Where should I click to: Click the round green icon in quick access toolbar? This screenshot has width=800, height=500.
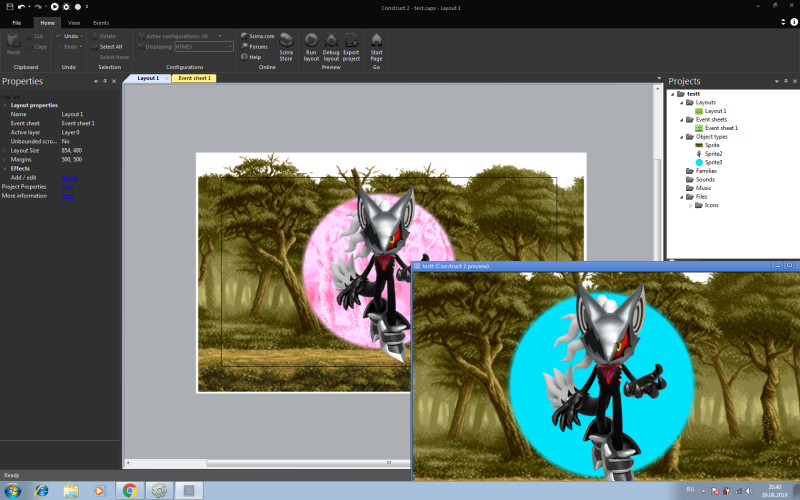pyautogui.click(x=78, y=7)
